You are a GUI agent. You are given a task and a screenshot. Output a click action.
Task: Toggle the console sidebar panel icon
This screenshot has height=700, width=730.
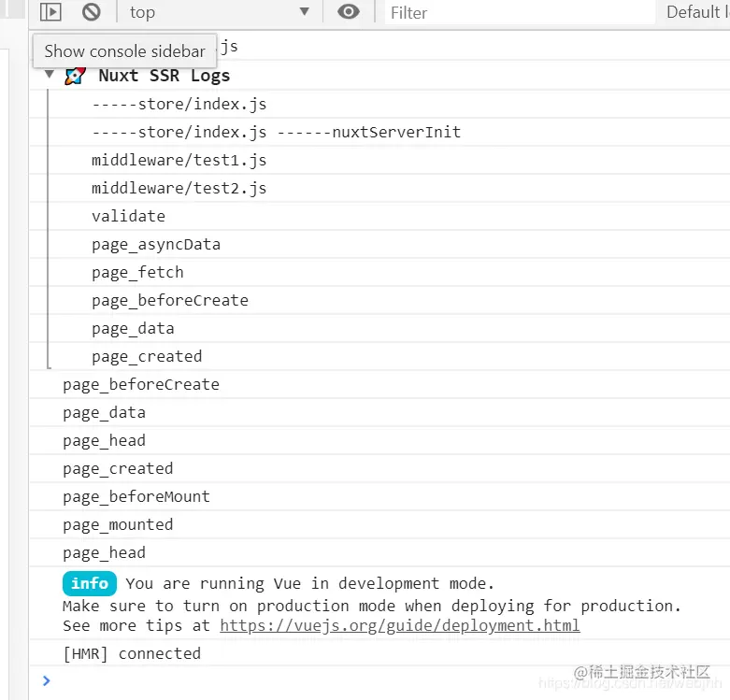coord(50,11)
